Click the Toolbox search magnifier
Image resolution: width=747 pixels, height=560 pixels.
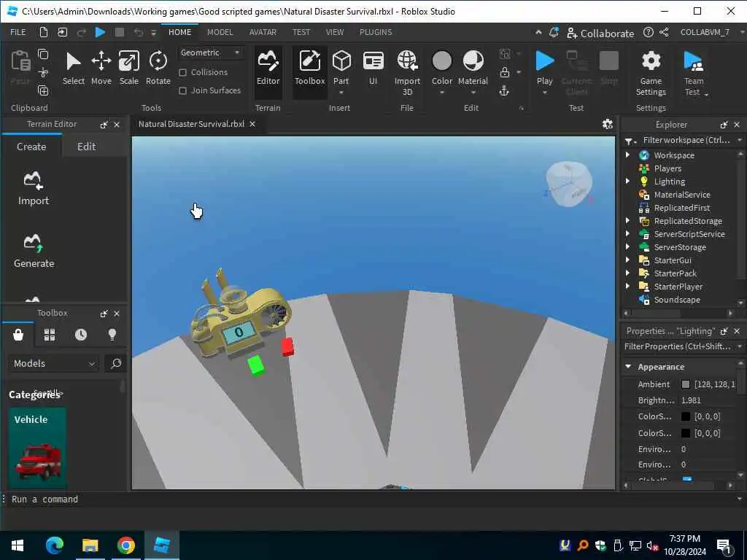pos(116,364)
